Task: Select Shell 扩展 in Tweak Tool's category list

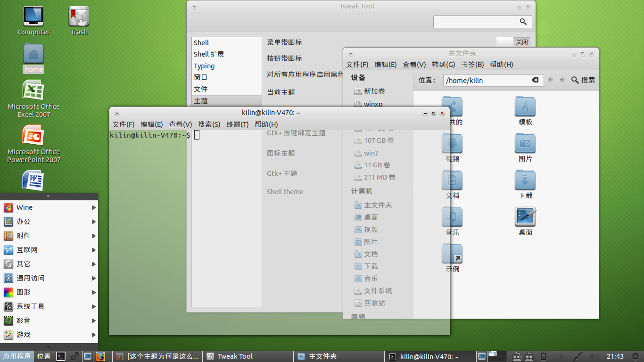Action: pyautogui.click(x=227, y=54)
